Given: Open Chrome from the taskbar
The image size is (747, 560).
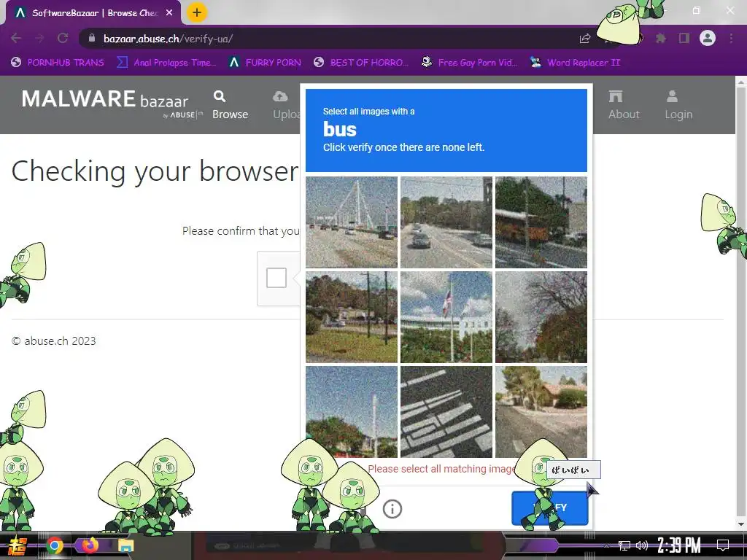Looking at the screenshot, I should (54, 545).
